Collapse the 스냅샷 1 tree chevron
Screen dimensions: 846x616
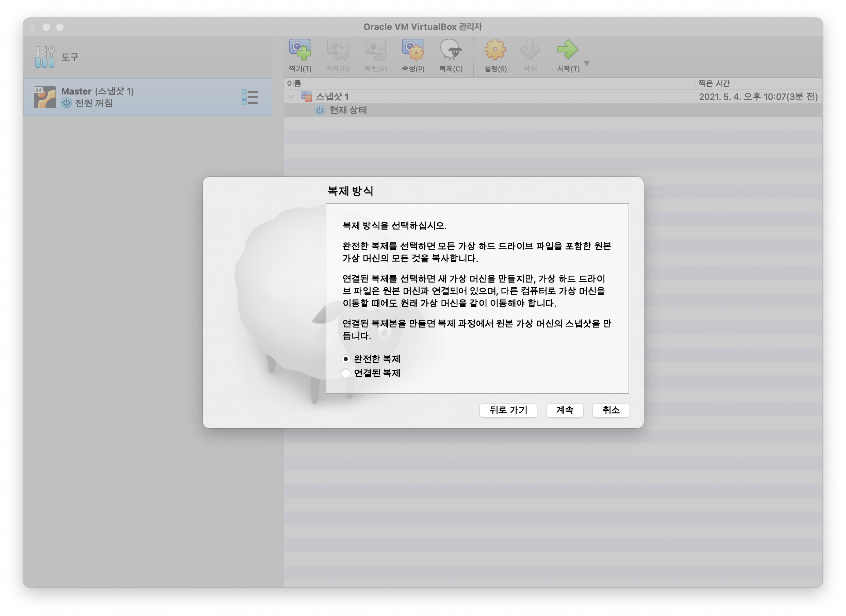291,97
